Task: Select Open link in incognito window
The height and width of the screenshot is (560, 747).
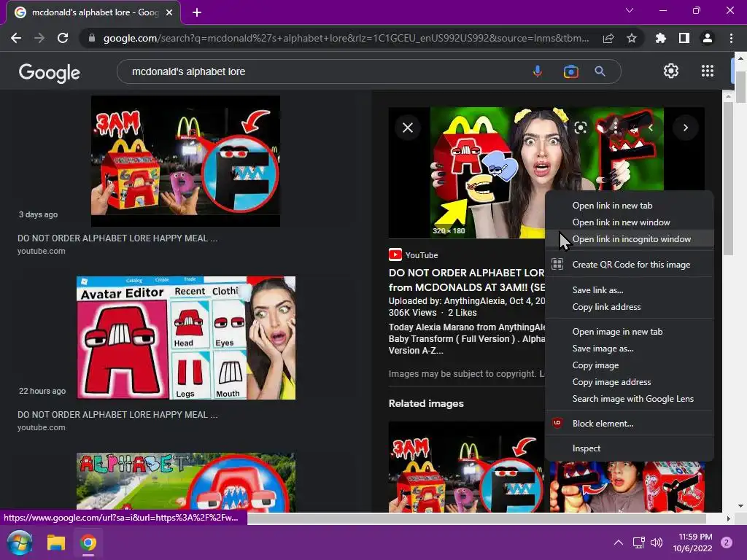Action: 630,239
